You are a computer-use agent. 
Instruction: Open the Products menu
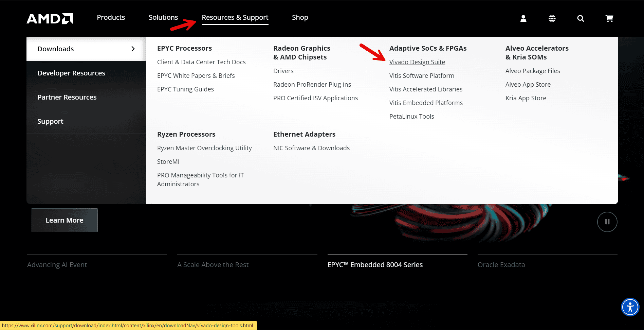pos(111,17)
